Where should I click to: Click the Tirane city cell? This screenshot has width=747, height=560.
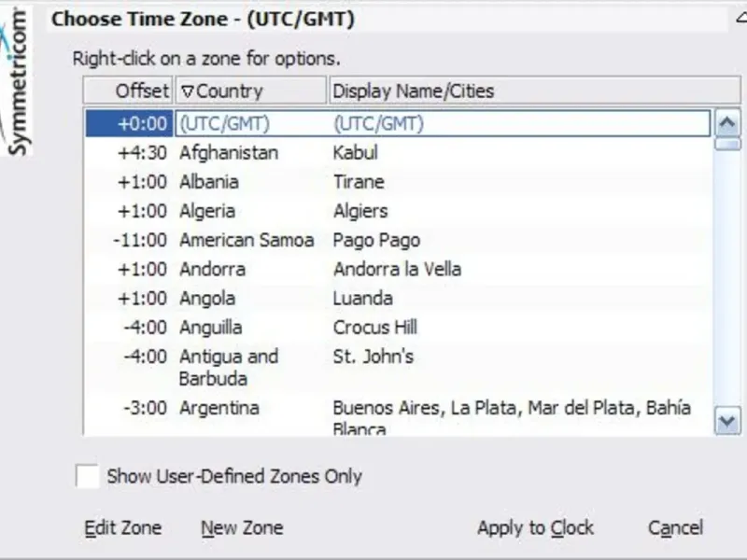coord(359,182)
